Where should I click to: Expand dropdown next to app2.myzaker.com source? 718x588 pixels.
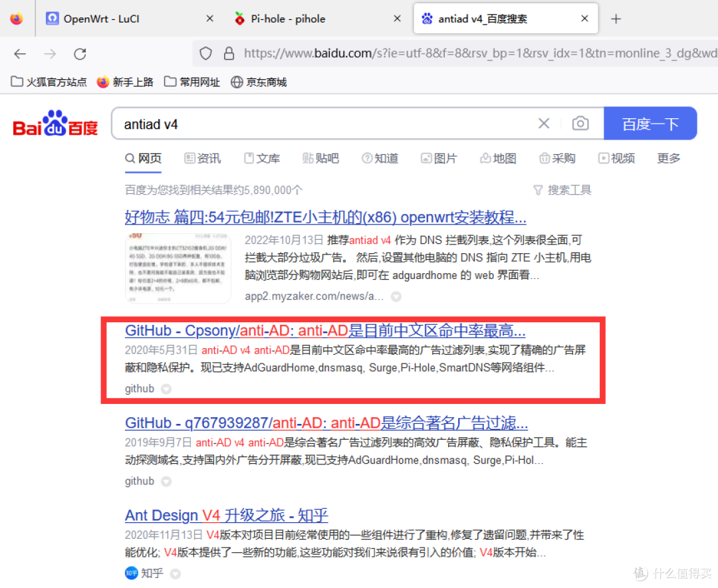coord(396,296)
